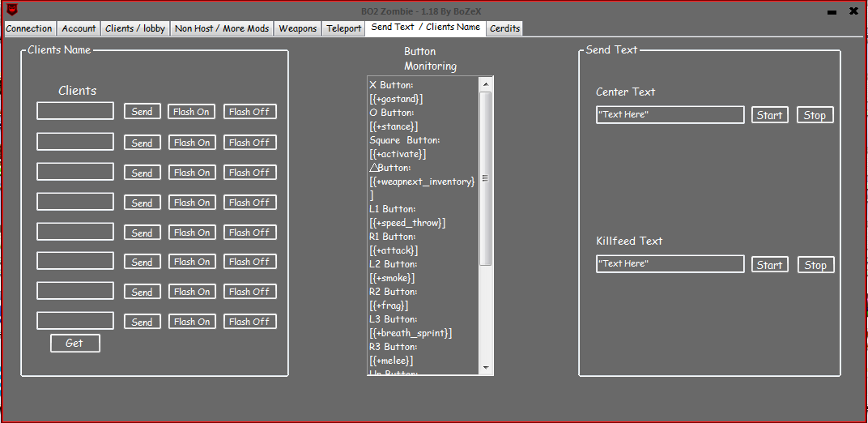Click the fourth client name field
Viewport: 868px width, 423px height.
pyautogui.click(x=75, y=201)
